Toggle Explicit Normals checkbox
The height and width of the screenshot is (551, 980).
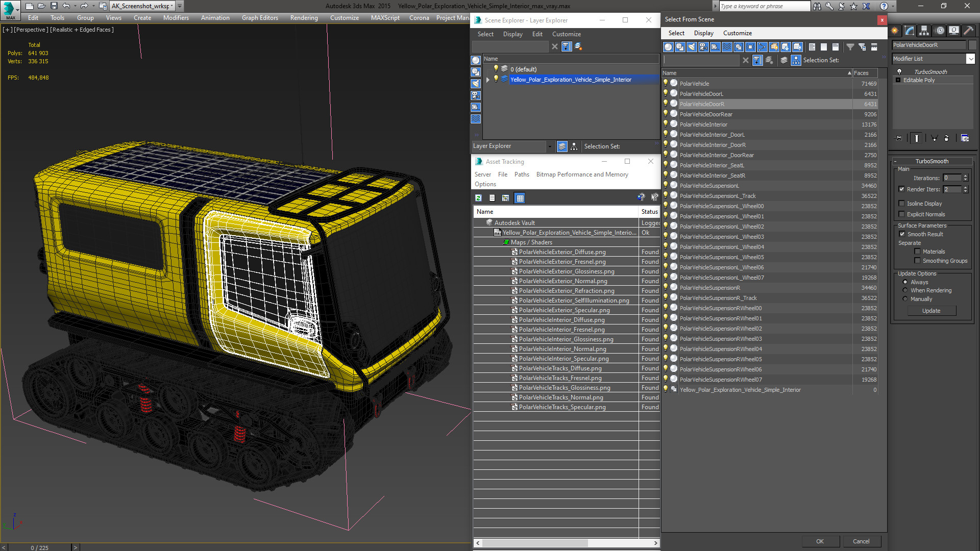pyautogui.click(x=902, y=214)
